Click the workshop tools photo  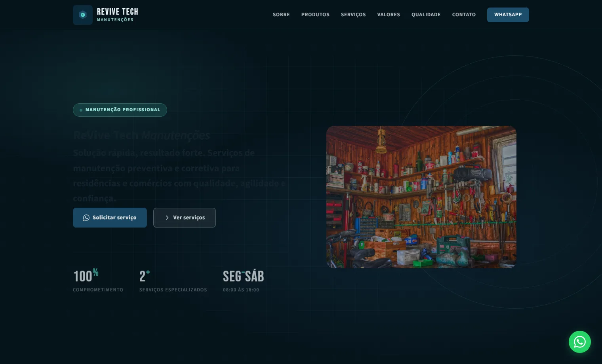click(x=421, y=197)
